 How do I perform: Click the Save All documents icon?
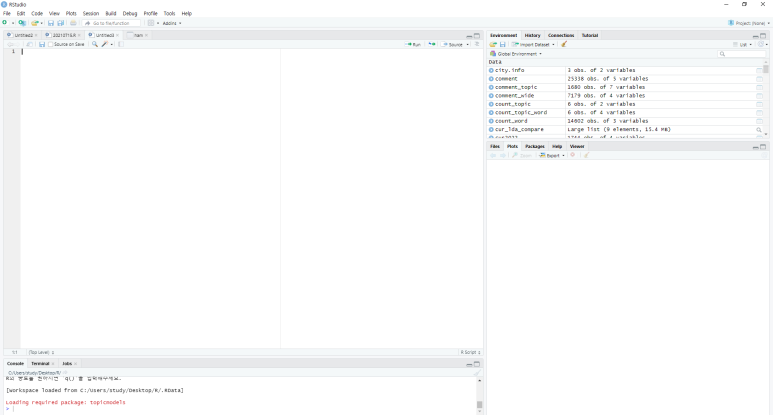pyautogui.click(x=61, y=23)
